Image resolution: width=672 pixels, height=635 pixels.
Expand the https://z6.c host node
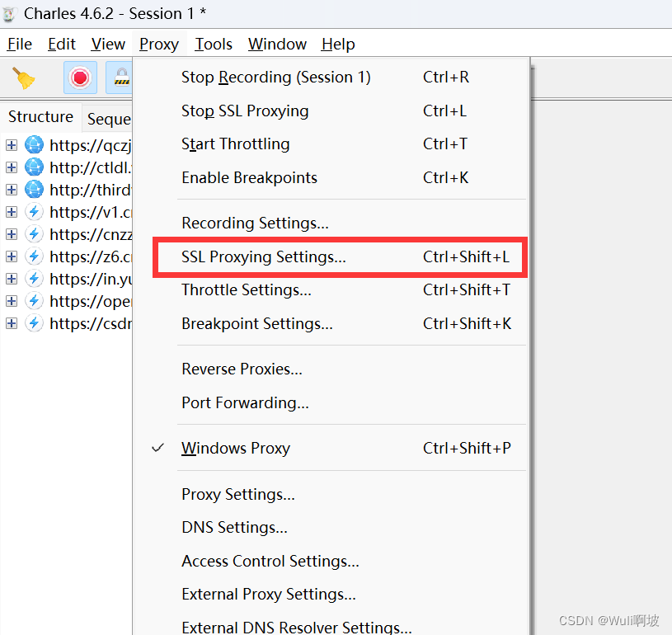point(12,256)
